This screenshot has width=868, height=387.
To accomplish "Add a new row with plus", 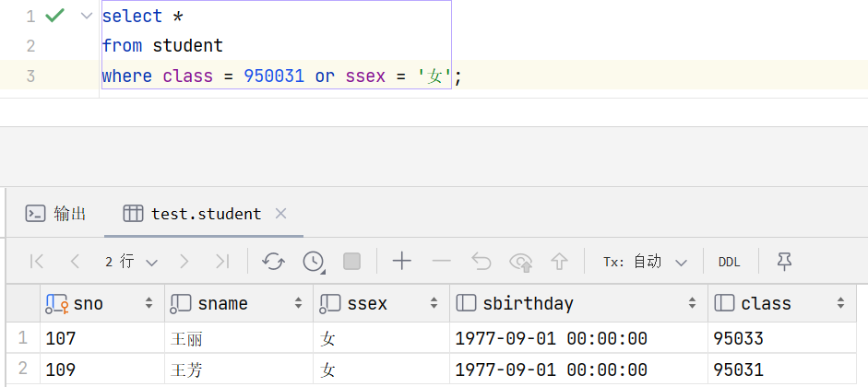I will tap(402, 261).
